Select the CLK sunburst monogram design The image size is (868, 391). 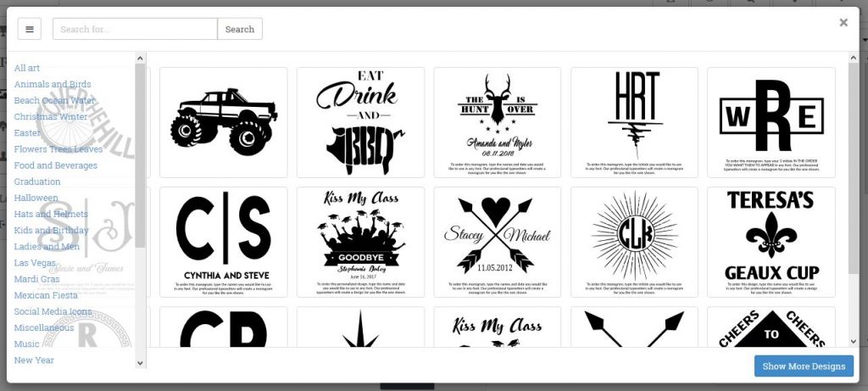click(634, 242)
